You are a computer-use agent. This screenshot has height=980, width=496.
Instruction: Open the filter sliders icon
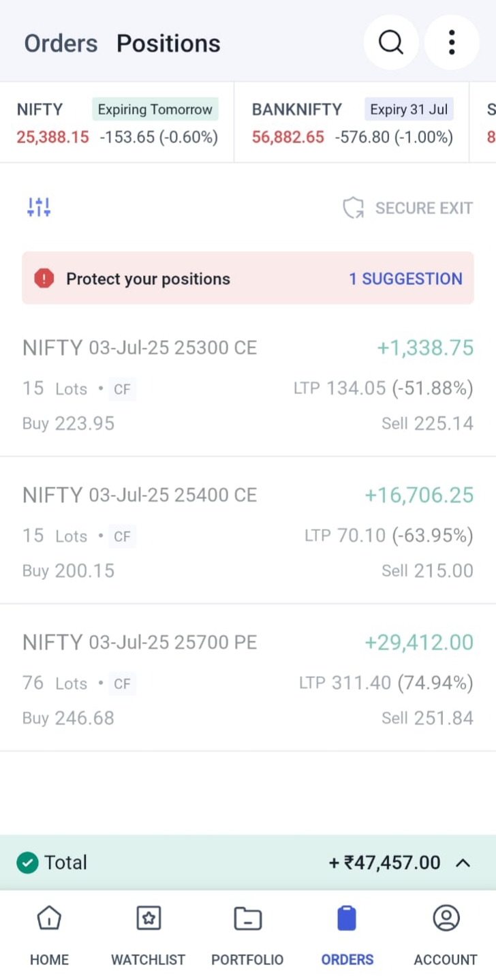39,207
